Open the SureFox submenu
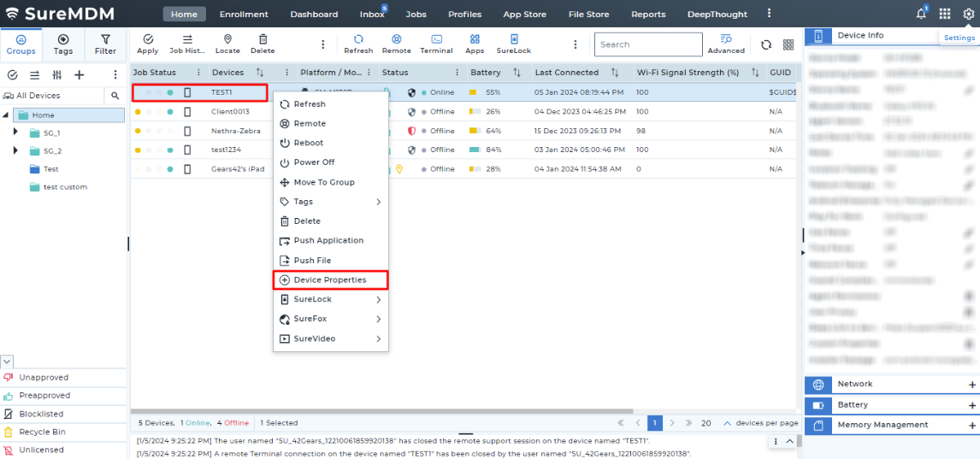980x459 pixels. click(331, 319)
